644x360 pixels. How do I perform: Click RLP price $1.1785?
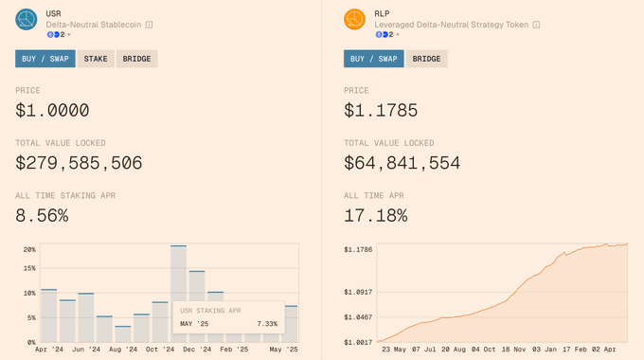pos(381,111)
